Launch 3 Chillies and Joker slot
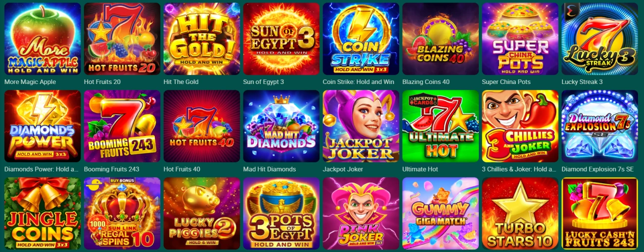 coord(520,126)
